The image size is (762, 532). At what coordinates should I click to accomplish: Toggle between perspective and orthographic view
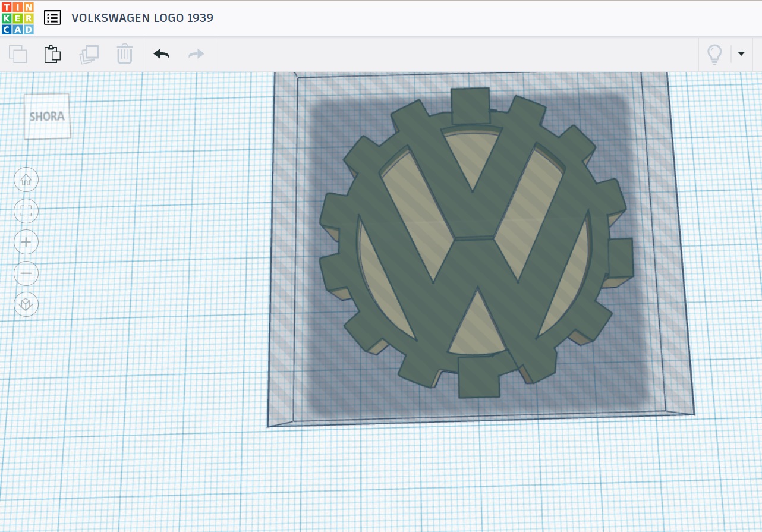click(26, 304)
